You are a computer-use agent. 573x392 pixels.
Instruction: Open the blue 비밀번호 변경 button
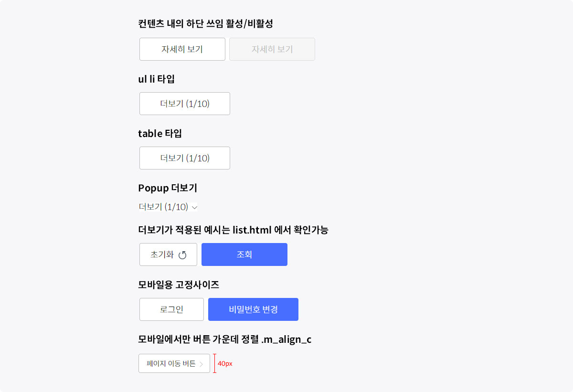tap(253, 309)
